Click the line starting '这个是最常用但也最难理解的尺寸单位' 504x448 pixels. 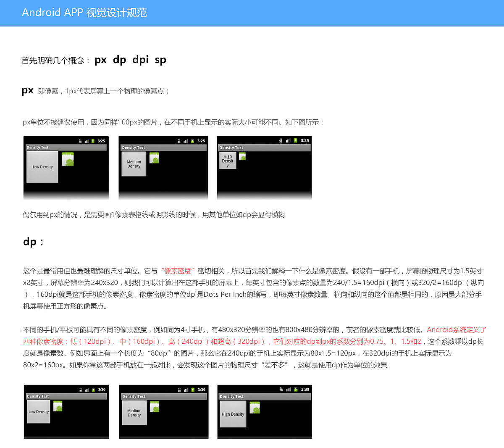[253, 271]
